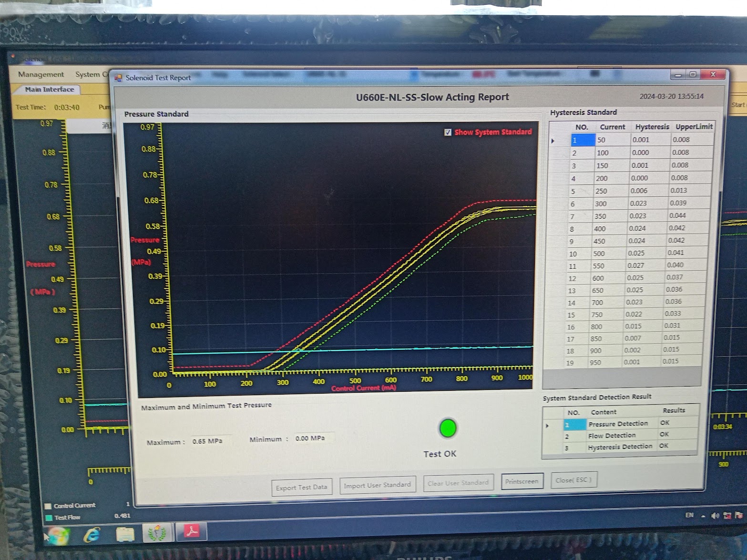Click Test Time 0:03:40 in main window
747x560 pixels.
48,107
